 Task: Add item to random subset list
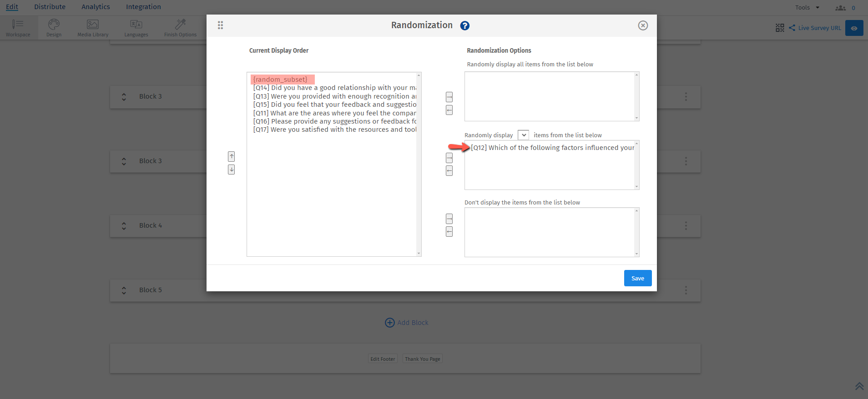(x=449, y=158)
